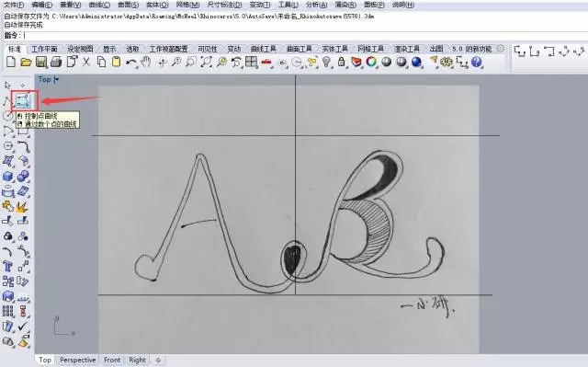Open the 曲线(C) menu
This screenshot has width=588, height=367.
coord(99,5)
